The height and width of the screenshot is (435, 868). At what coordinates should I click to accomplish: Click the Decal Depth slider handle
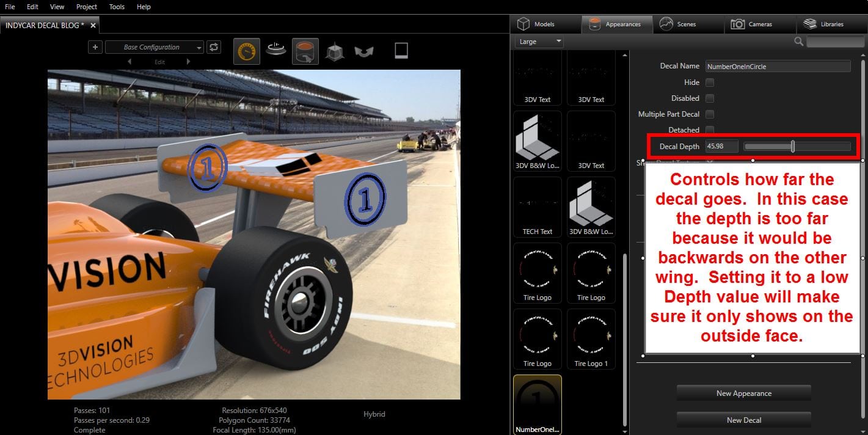(x=793, y=147)
